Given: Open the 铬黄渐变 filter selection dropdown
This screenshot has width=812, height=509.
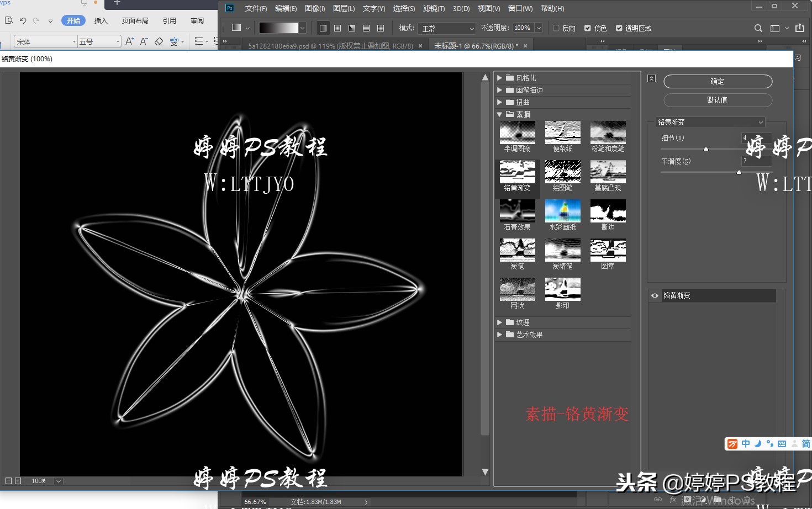Looking at the screenshot, I should click(x=710, y=122).
